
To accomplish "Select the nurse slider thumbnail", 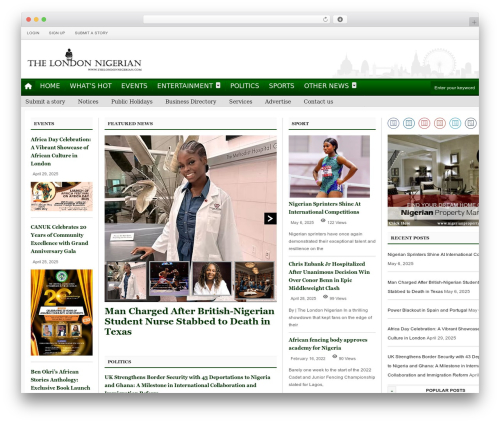I will point(126,281).
